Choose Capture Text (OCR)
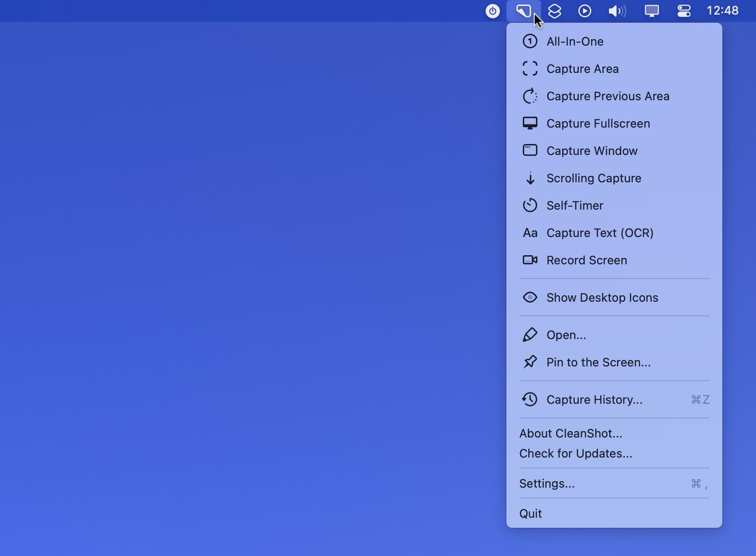This screenshot has width=756, height=556. [600, 233]
